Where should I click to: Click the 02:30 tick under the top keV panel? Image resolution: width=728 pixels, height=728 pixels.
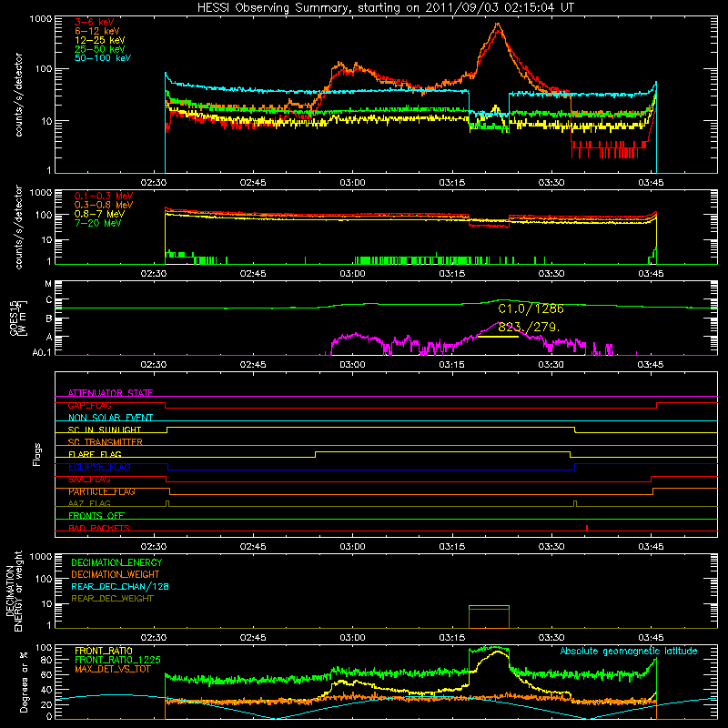(153, 183)
